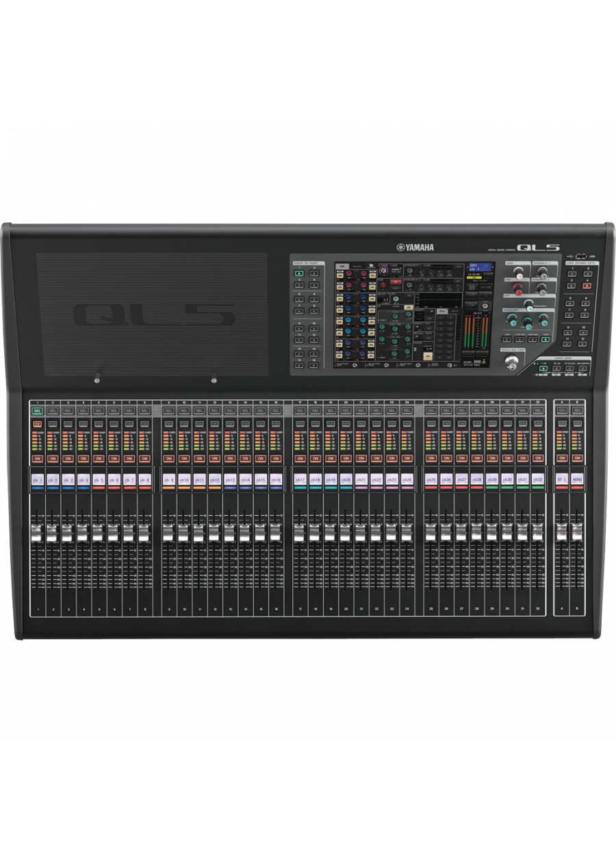Viewport: 616px width, 863px height.
Task: Toggle the ON key for channel 9
Action: click(x=168, y=458)
